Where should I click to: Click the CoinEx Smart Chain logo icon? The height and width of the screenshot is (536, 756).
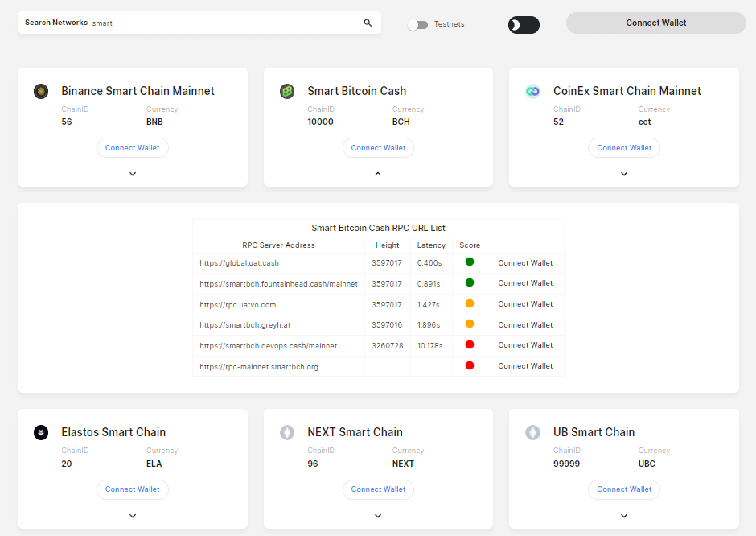point(532,91)
